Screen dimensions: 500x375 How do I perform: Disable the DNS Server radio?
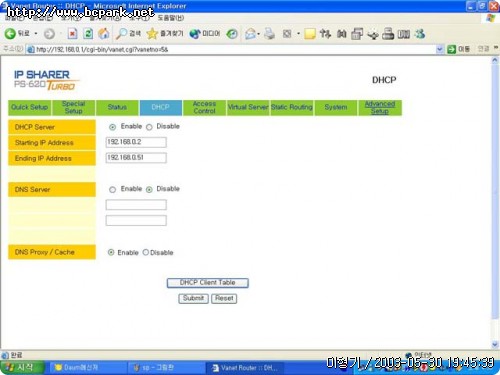tap(149, 189)
